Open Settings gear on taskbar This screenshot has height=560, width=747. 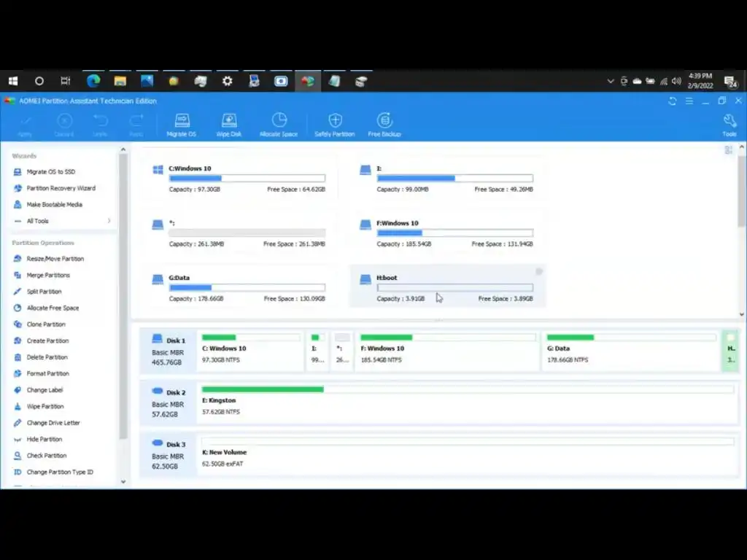click(228, 82)
